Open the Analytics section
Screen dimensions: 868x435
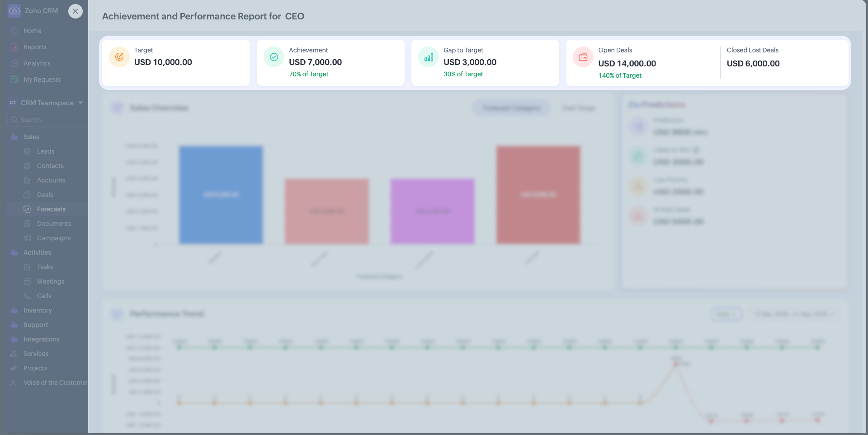(37, 63)
